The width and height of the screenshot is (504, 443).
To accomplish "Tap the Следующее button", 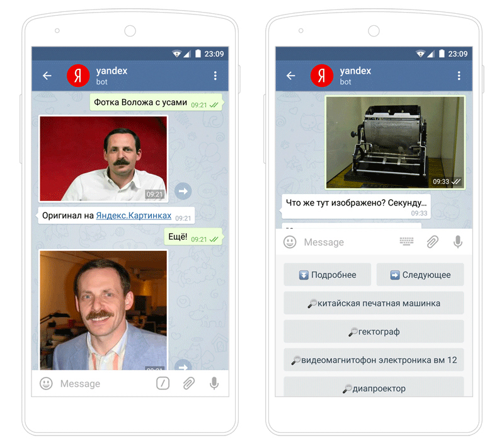I will click(420, 275).
